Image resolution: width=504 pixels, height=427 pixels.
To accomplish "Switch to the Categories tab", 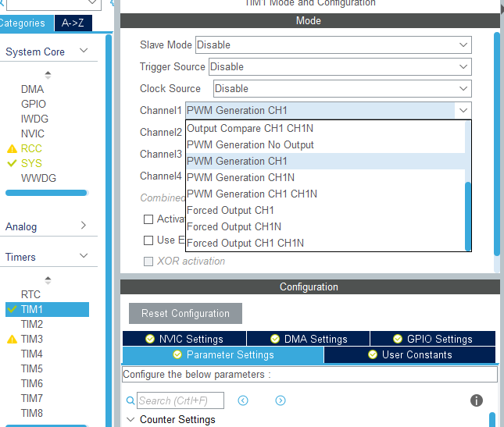I will [27, 23].
